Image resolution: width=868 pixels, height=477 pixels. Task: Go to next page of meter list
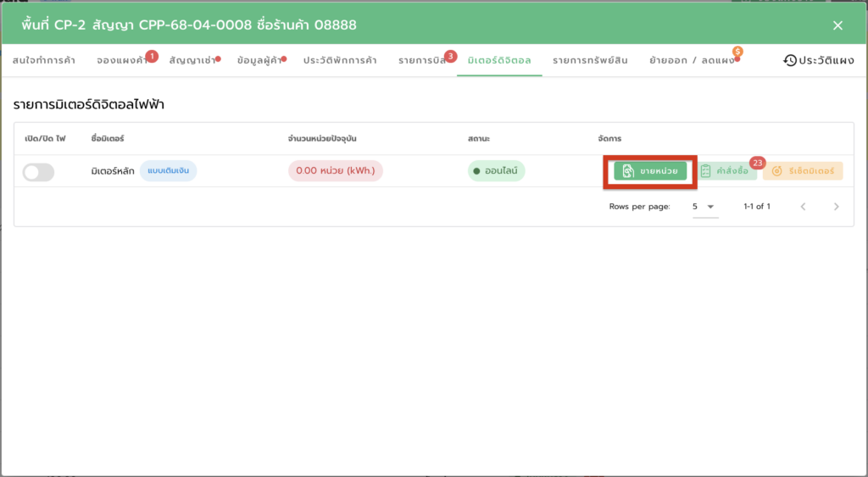click(837, 207)
